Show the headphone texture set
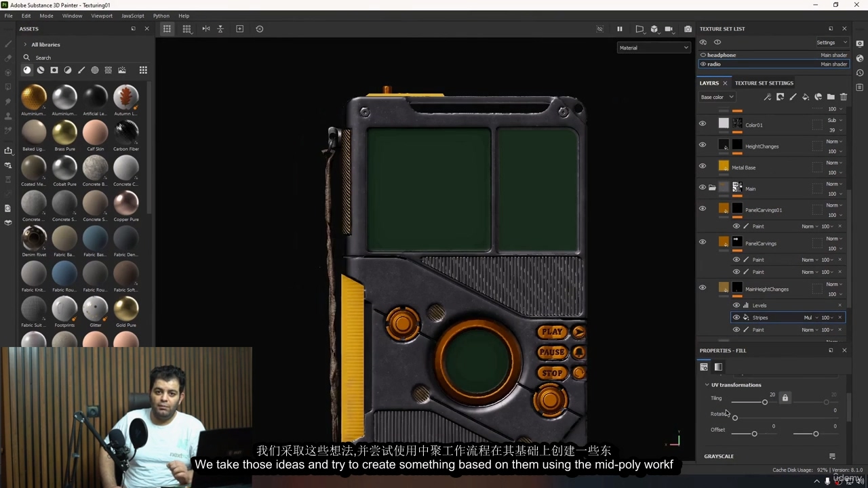This screenshot has height=488, width=868. [x=703, y=55]
